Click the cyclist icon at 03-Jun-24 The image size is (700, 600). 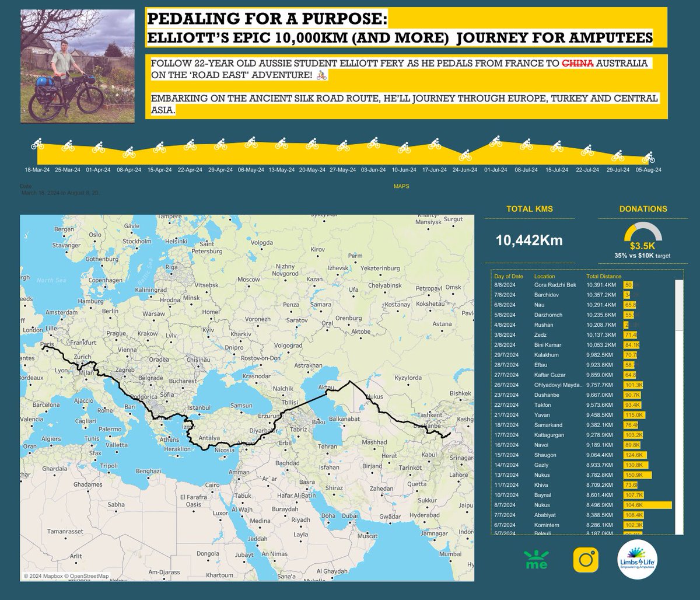373,142
